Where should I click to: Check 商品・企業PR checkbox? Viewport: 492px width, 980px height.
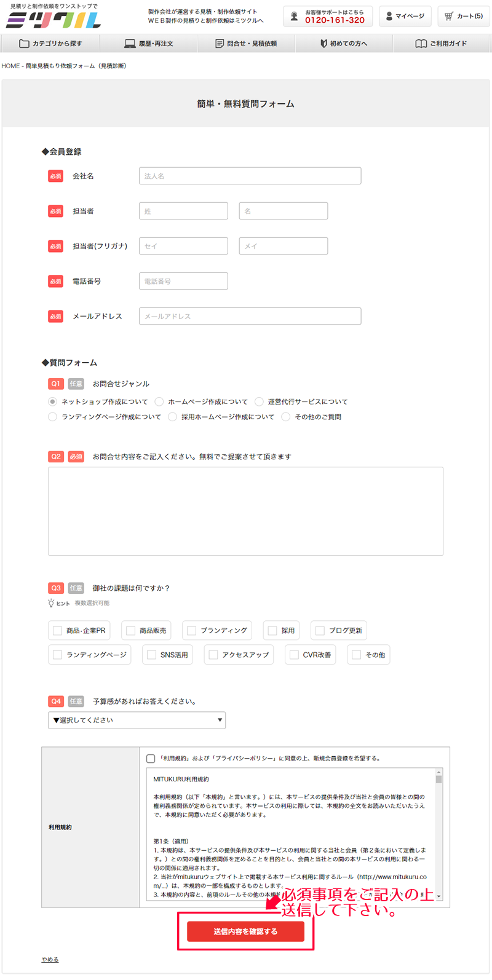tap(57, 631)
